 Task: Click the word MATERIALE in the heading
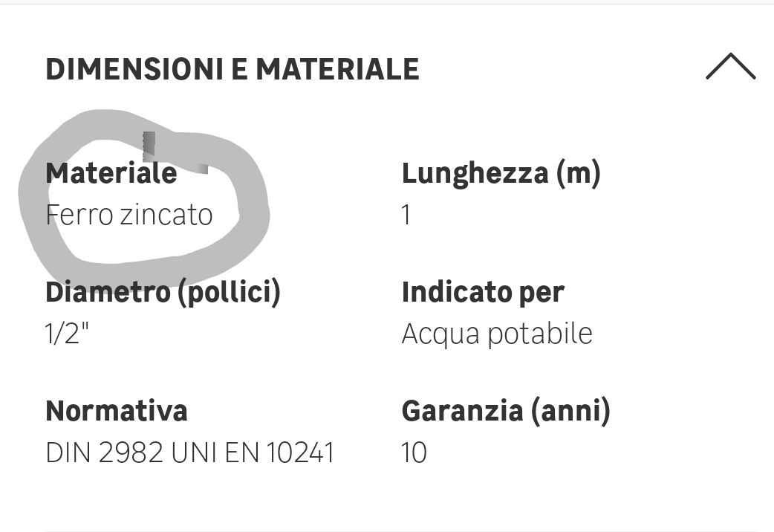coord(337,68)
